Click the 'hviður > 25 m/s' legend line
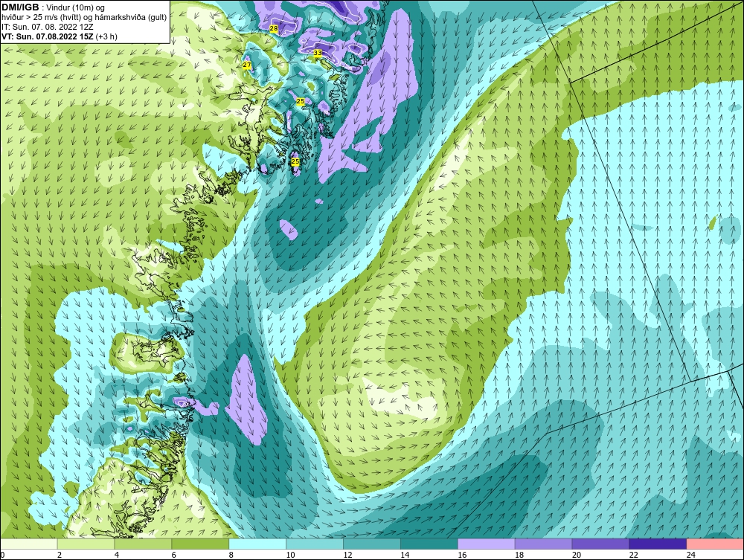744x560 pixels. (84, 18)
